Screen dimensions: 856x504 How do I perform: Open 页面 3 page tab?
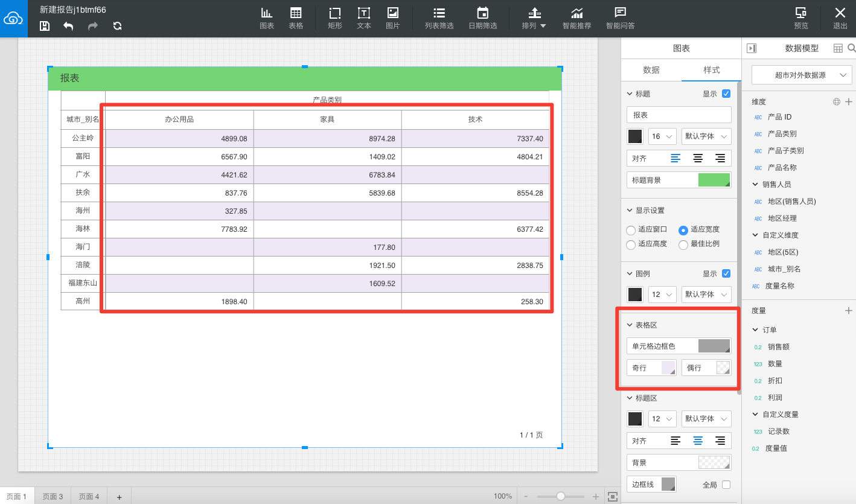point(53,496)
